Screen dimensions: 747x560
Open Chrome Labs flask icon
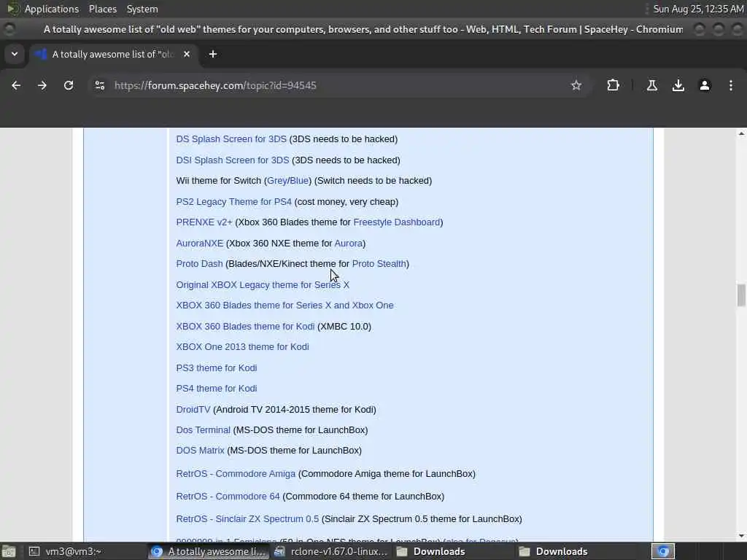(x=652, y=86)
